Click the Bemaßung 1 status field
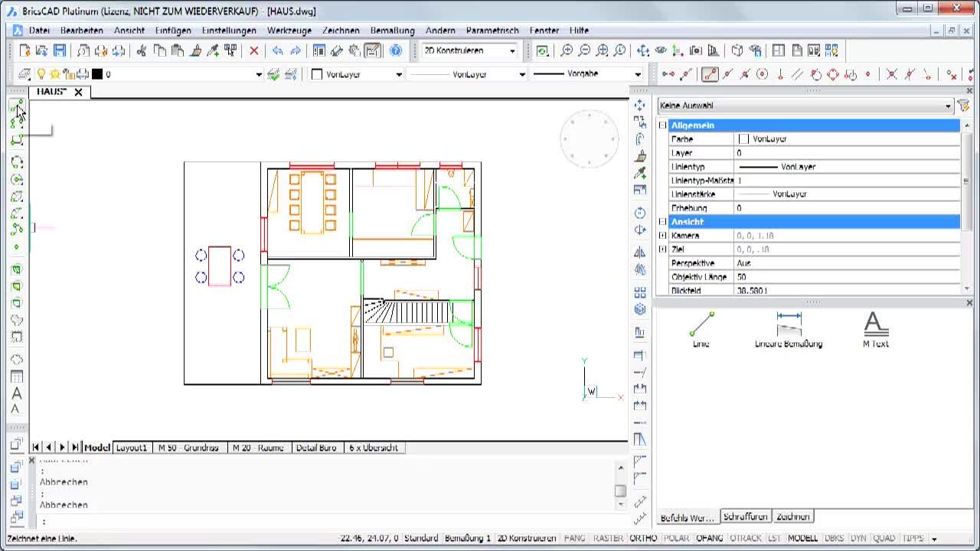Screen dimensions: 980x551 point(467,539)
